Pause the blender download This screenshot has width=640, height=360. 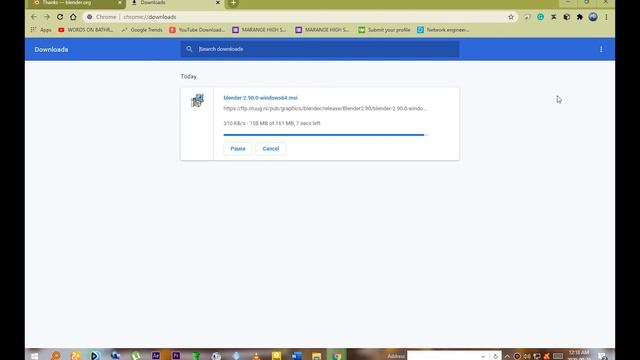[238, 149]
